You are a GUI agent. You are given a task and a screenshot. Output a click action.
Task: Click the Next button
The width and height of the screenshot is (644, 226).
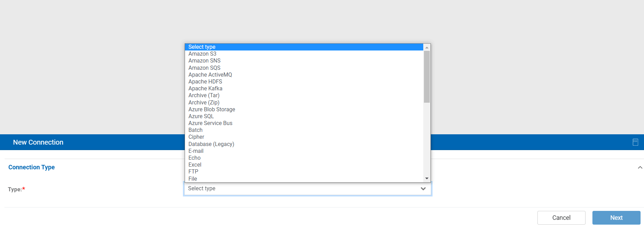click(616, 218)
